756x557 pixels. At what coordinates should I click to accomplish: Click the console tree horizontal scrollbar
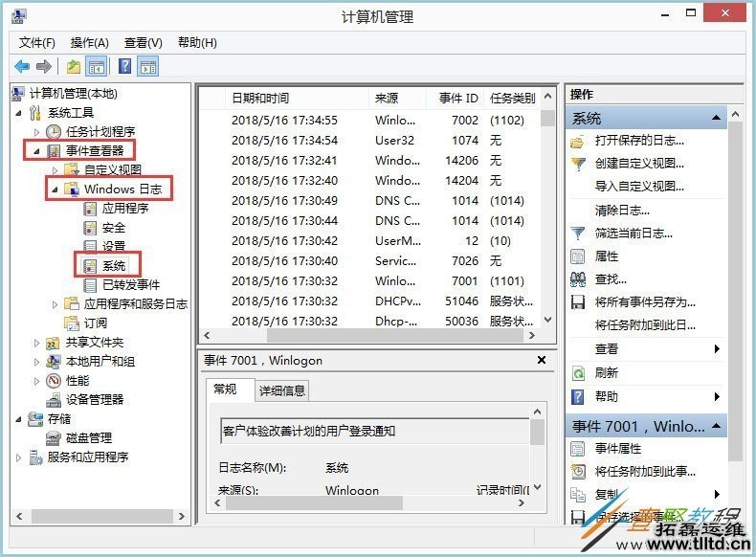click(100, 516)
